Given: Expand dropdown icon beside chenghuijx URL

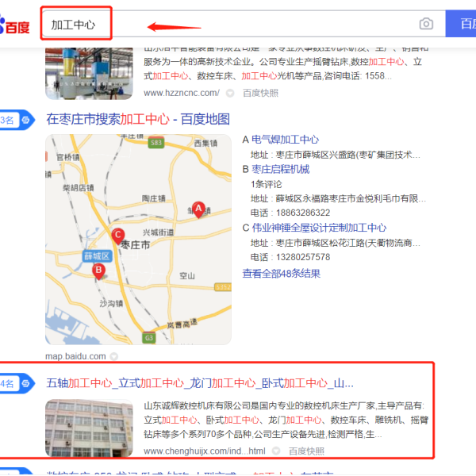Looking at the screenshot, I should 275,451.
